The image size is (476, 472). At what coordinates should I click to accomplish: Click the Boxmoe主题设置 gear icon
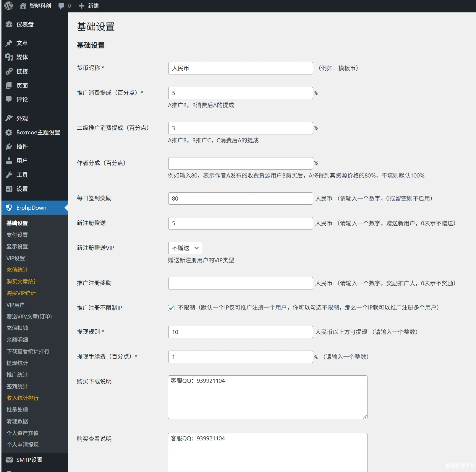[x=9, y=133]
